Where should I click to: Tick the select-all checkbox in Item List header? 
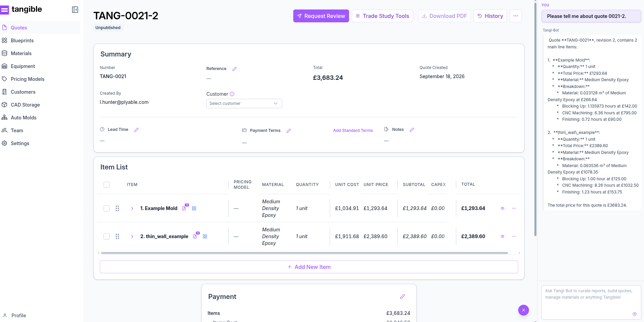107,185
